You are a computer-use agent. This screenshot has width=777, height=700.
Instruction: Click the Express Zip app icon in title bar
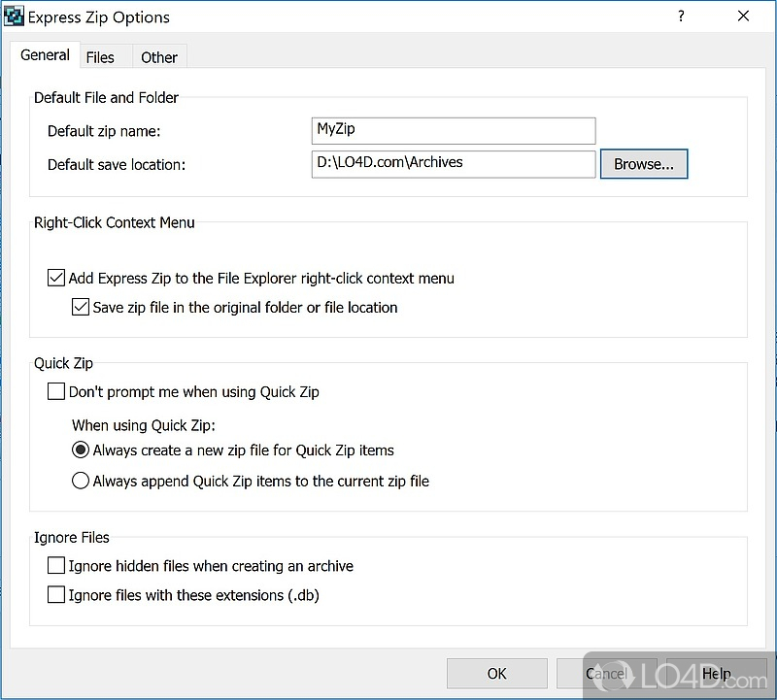[14, 17]
